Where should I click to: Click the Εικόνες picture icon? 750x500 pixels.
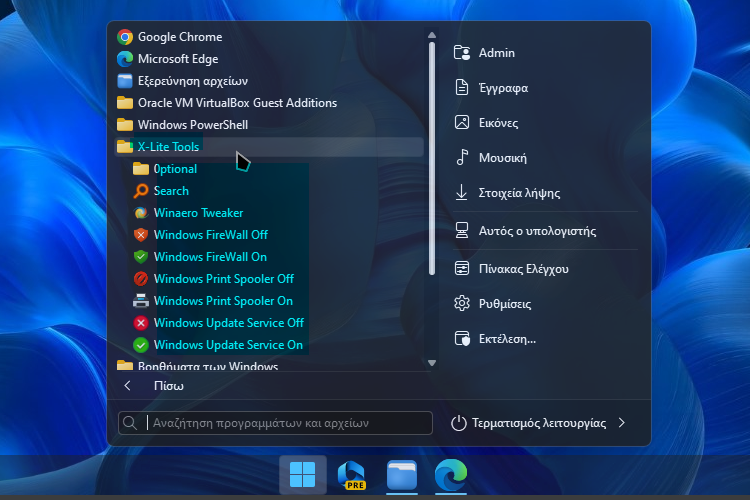click(x=462, y=122)
